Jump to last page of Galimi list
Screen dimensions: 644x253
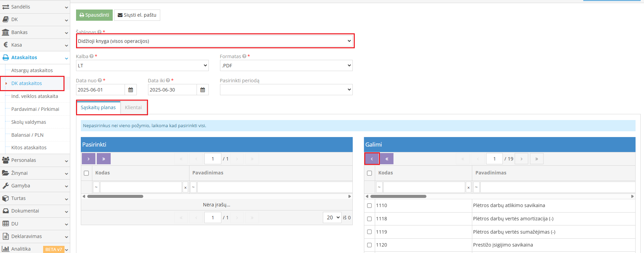pyautogui.click(x=536, y=159)
